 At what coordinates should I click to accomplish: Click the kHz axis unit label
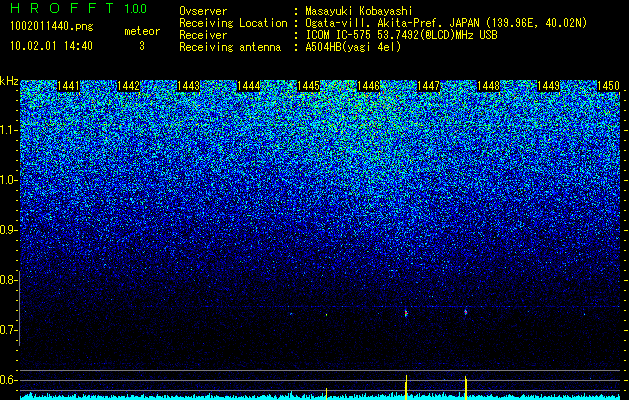coord(9,81)
